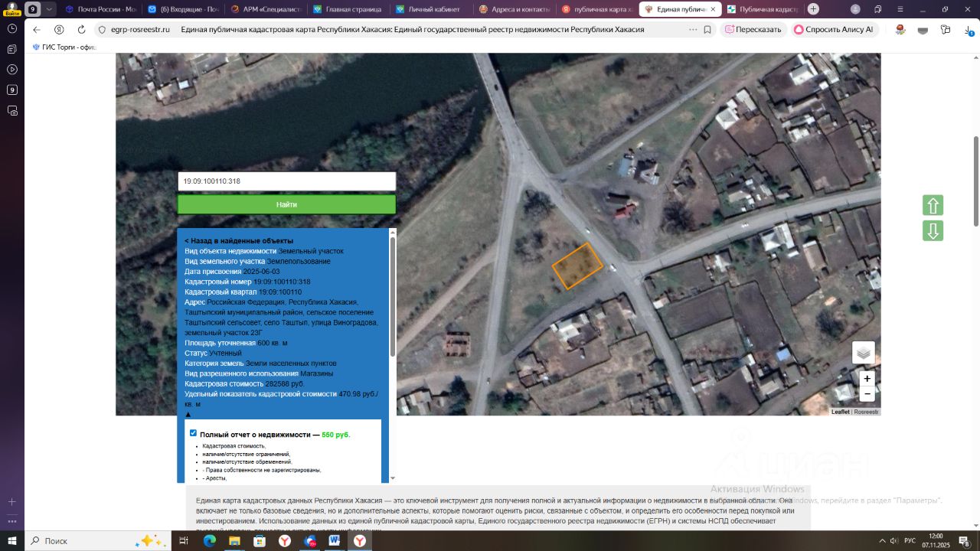
Task: Open the Windows Start menu
Action: (x=12, y=541)
